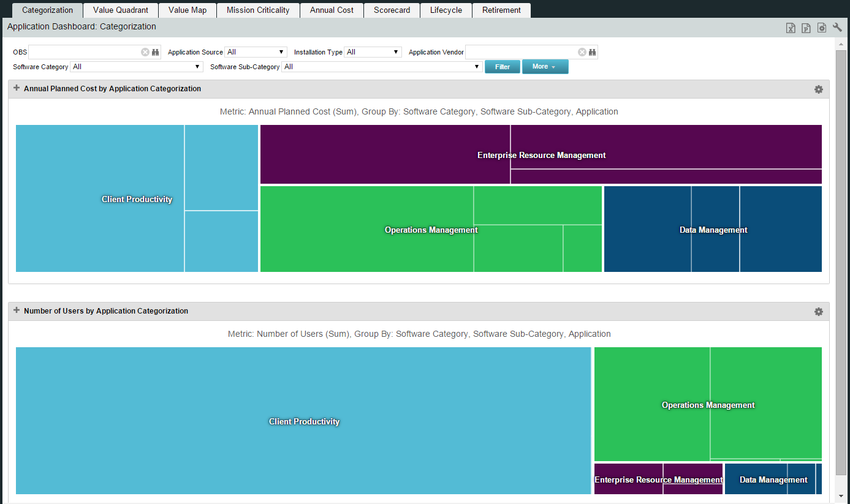Screen dimensions: 850x504
Task: Focus the OBS input field
Action: point(84,52)
